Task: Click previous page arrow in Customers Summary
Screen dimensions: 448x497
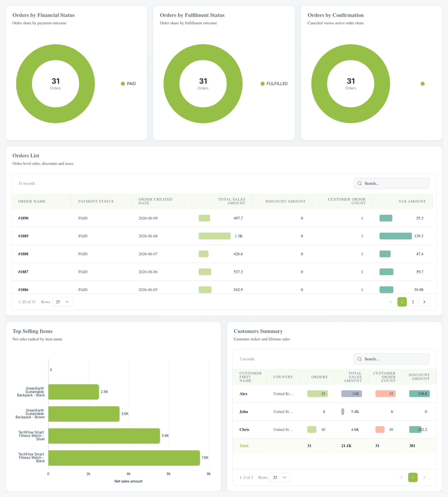Action: tap(402, 478)
